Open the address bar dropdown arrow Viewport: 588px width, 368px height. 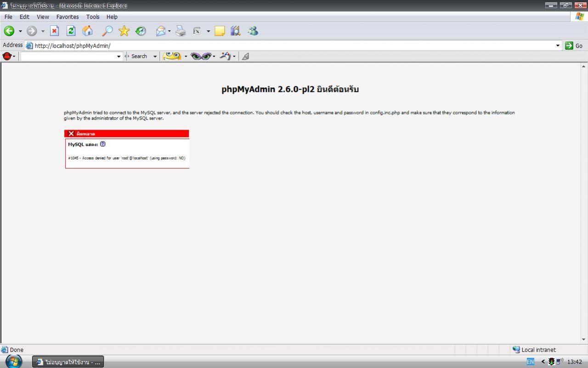pos(558,46)
